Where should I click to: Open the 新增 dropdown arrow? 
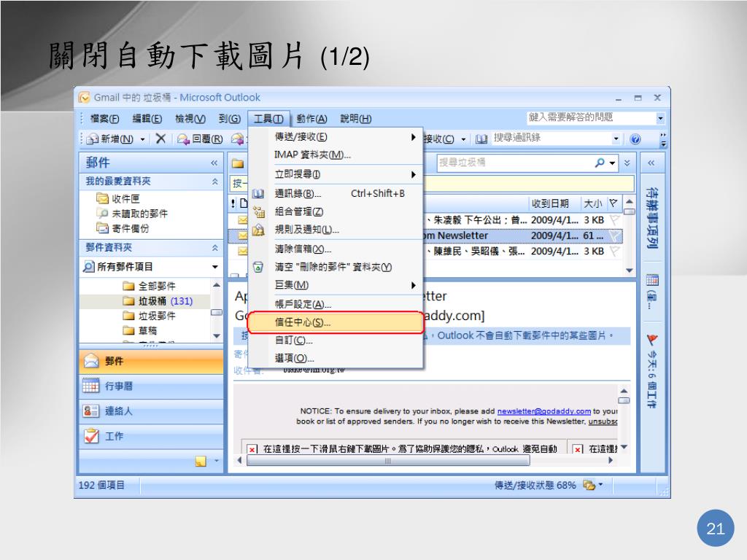[142, 139]
